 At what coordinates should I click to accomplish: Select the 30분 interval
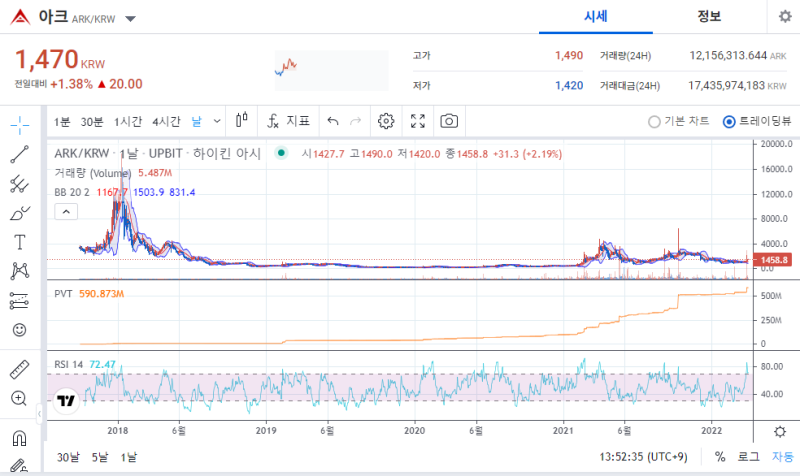pos(92,121)
